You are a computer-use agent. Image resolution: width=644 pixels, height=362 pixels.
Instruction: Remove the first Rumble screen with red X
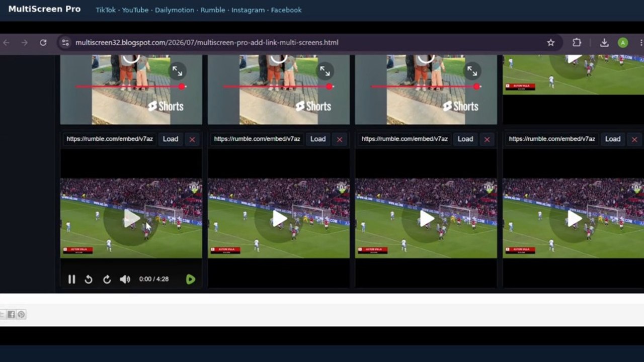[x=192, y=139]
